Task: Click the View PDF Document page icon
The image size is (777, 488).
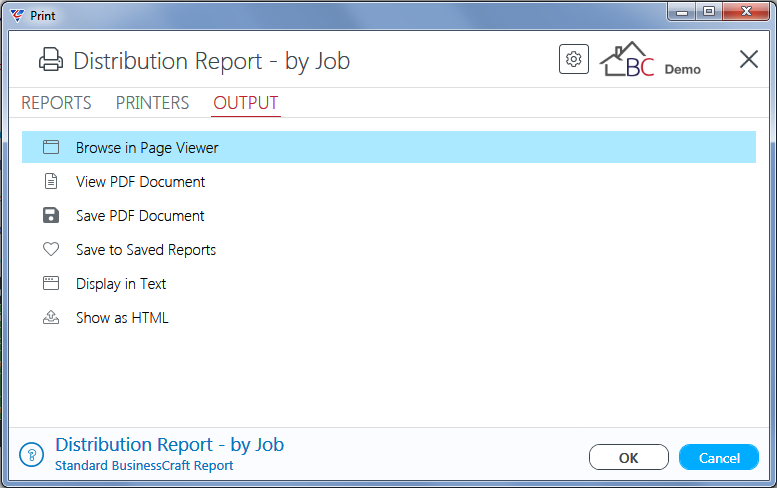Action: pos(51,181)
